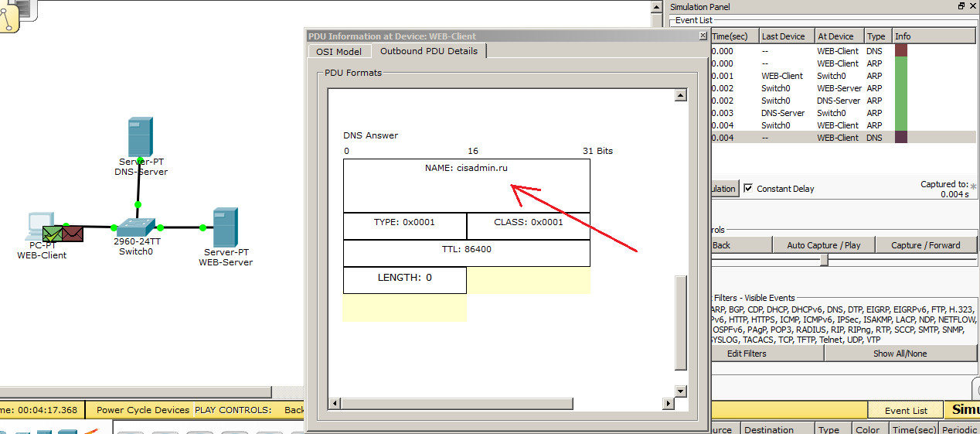Click the Info column header
This screenshot has height=434, width=980.
click(934, 36)
